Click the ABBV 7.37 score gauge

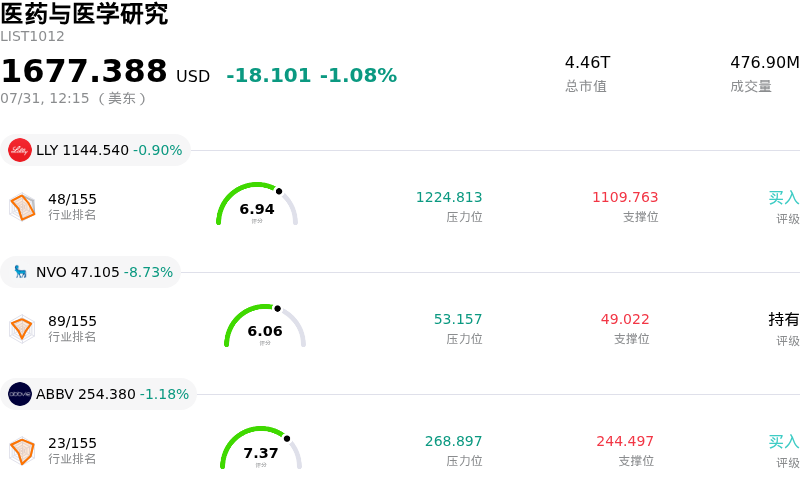(x=261, y=448)
